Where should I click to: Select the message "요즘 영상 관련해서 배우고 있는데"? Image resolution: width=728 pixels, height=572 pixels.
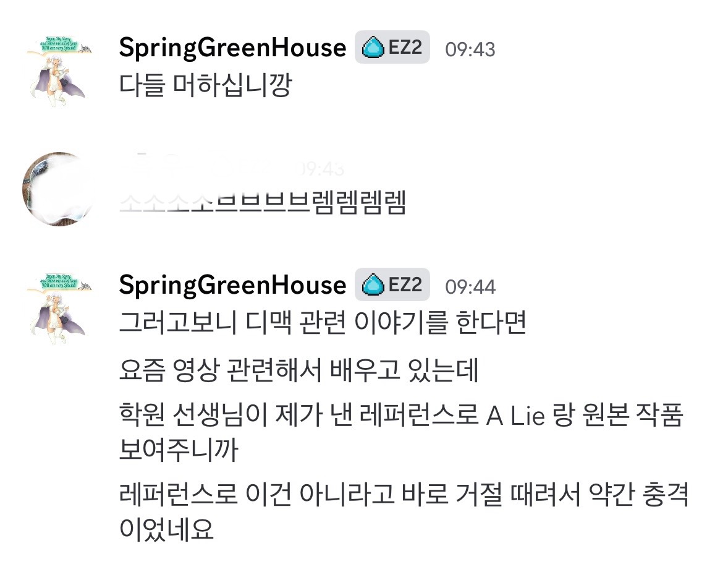point(299,371)
